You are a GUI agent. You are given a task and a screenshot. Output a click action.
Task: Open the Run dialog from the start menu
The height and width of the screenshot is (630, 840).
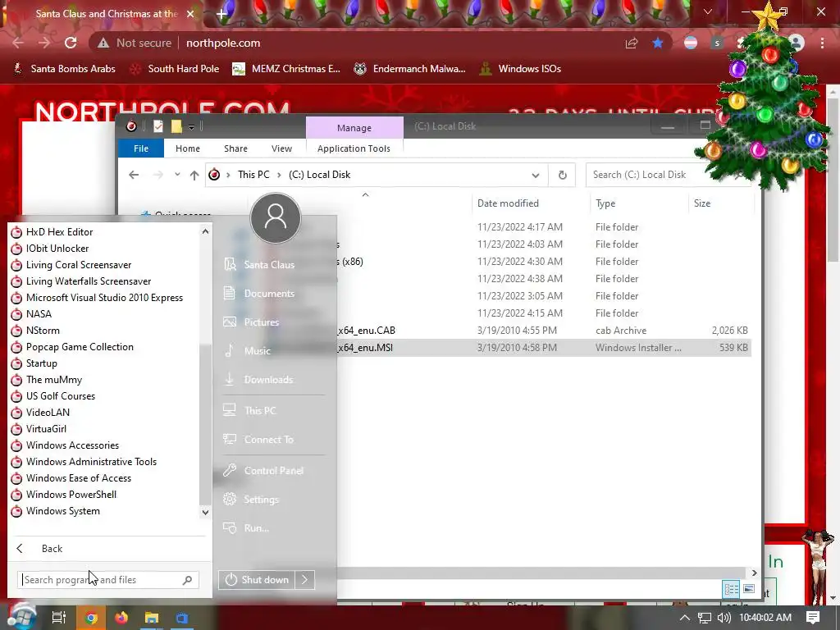coord(256,528)
